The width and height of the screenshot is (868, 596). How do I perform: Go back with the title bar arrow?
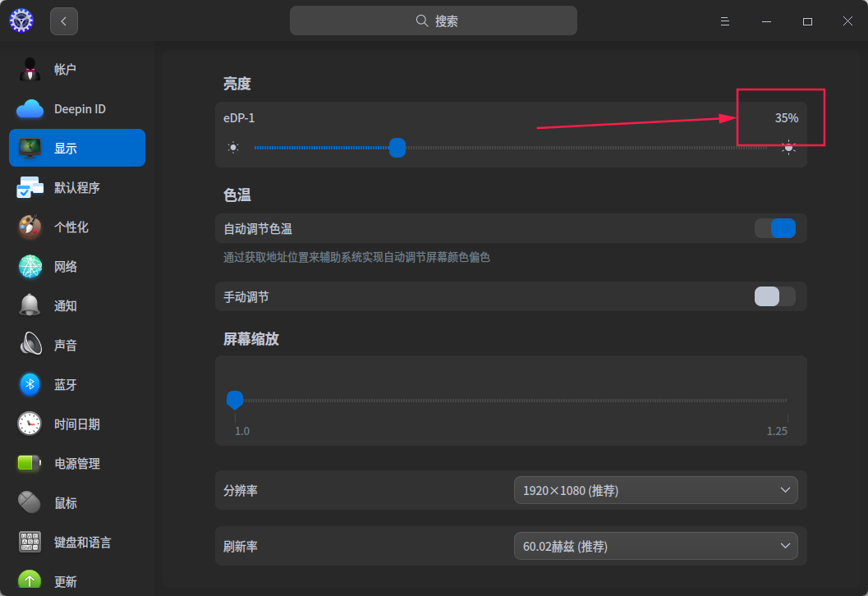click(64, 21)
